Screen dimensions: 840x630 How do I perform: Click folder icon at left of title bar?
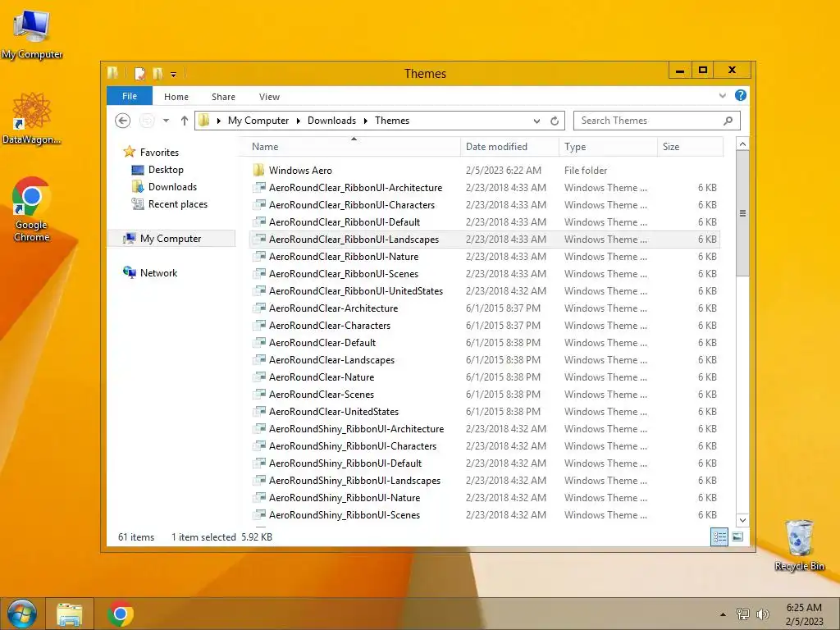pyautogui.click(x=112, y=73)
